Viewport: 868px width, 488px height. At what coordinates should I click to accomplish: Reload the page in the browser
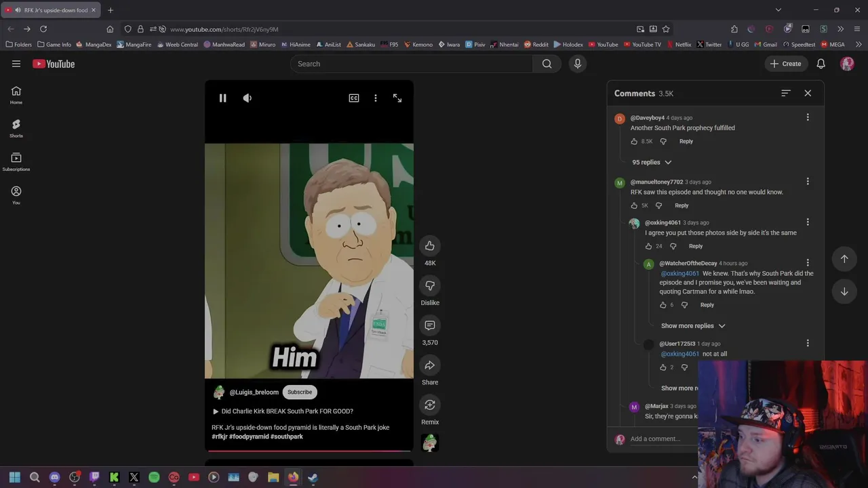pos(43,29)
